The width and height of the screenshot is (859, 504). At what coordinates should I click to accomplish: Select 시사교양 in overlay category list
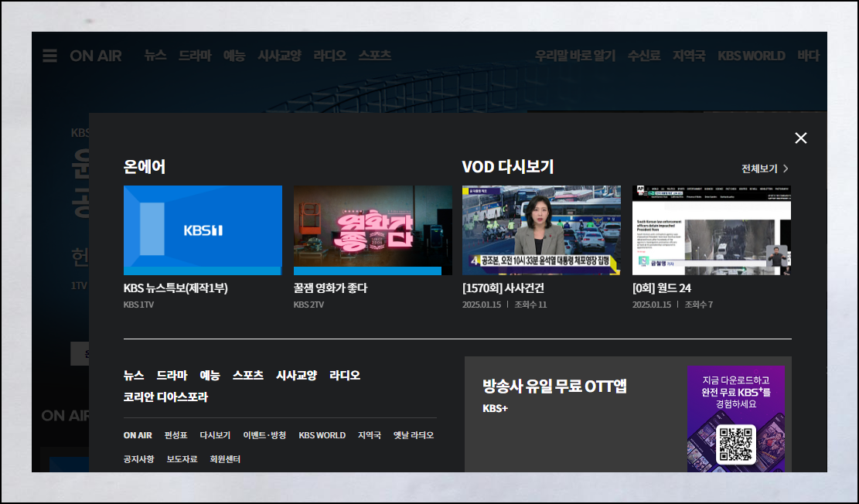point(296,375)
